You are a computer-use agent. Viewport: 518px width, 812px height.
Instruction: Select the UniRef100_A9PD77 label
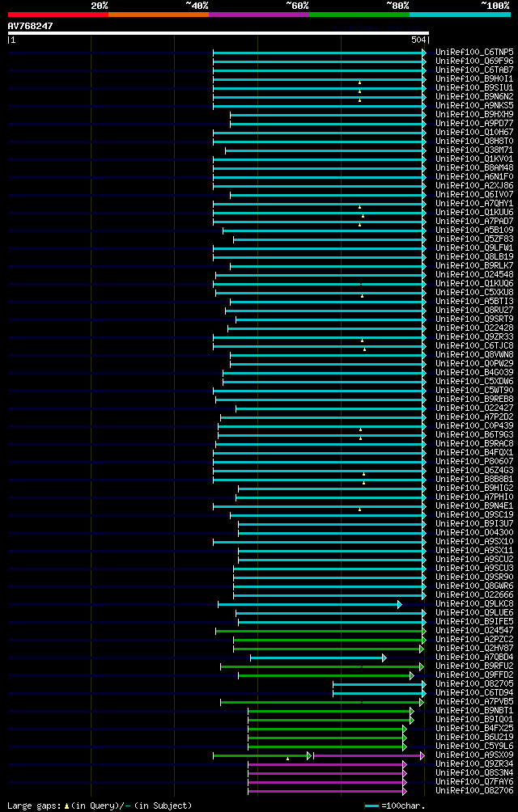point(474,124)
